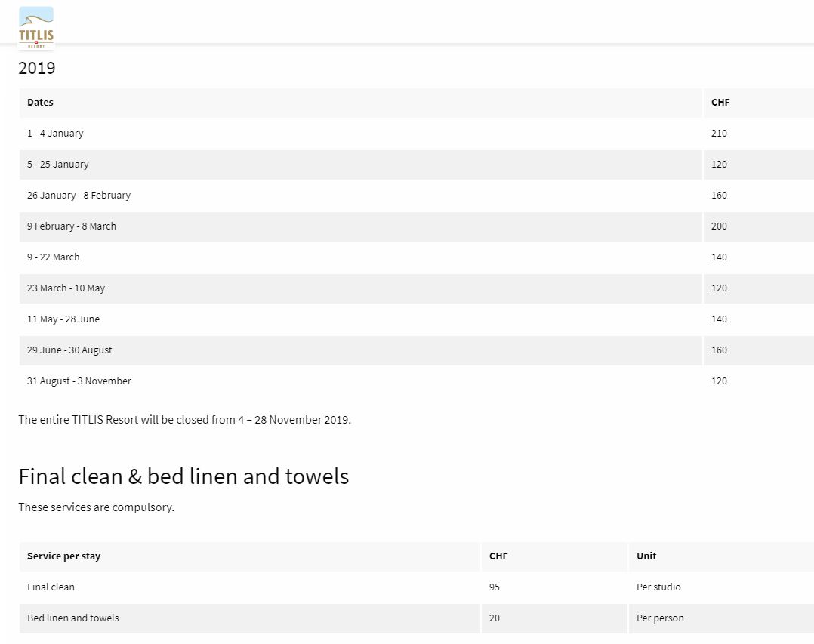Click the 31 August - 3 November date cell
This screenshot has height=644, width=814.
(x=79, y=381)
